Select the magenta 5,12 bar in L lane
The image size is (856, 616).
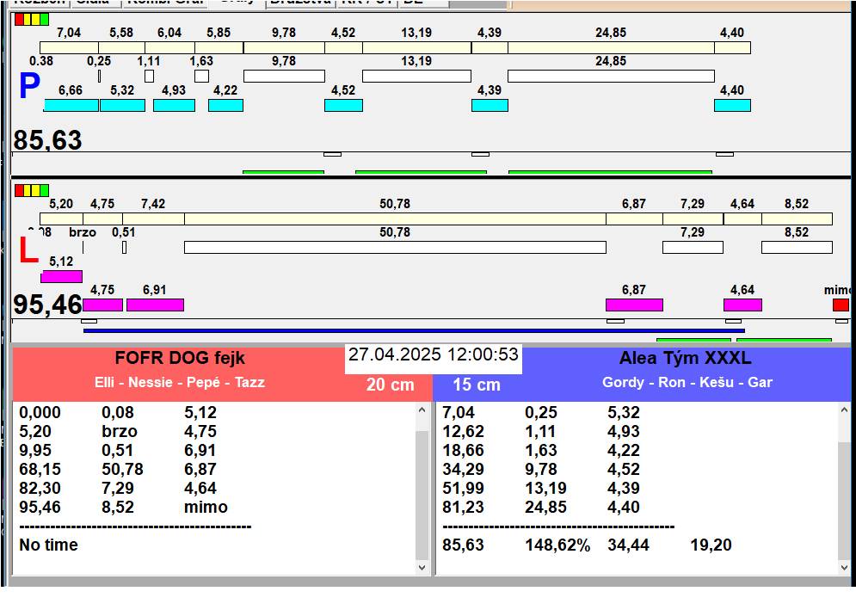pyautogui.click(x=61, y=277)
